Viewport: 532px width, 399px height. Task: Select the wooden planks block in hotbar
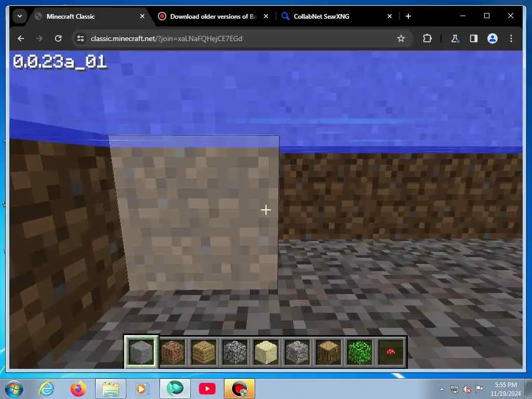pos(204,352)
